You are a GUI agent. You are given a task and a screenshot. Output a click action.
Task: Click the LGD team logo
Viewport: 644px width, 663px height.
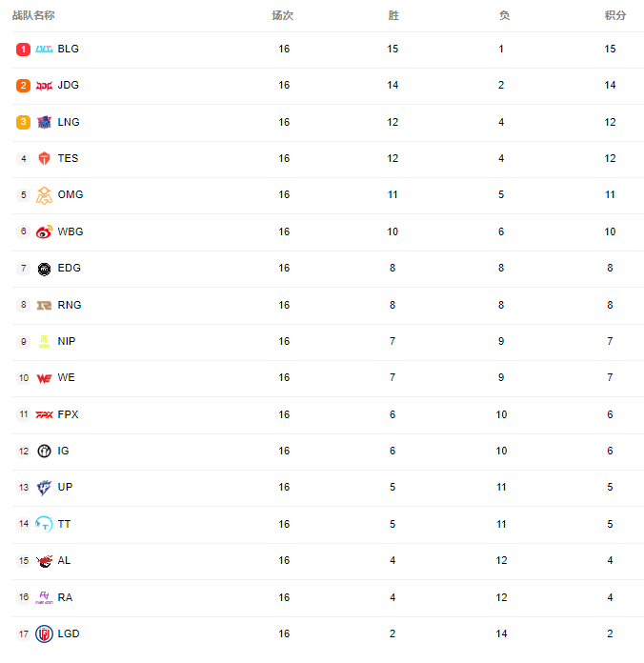(x=44, y=633)
